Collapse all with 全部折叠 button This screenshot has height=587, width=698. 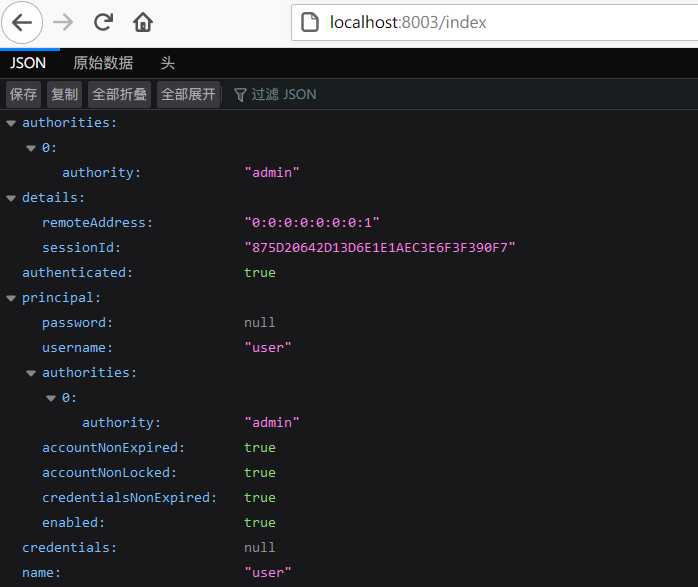(x=119, y=94)
